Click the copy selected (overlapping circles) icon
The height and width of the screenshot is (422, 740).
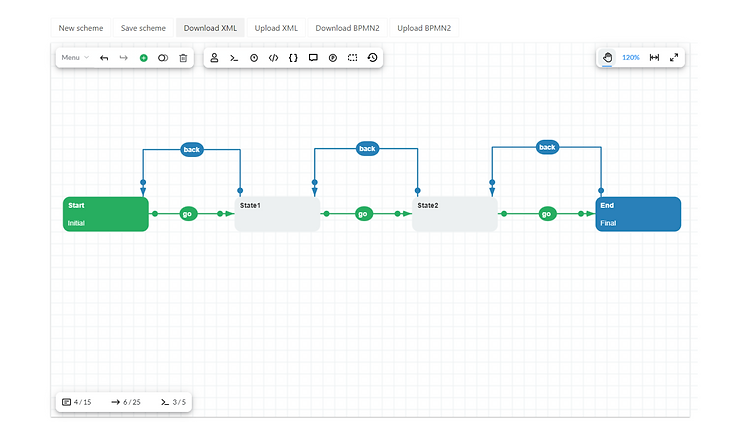coord(163,58)
